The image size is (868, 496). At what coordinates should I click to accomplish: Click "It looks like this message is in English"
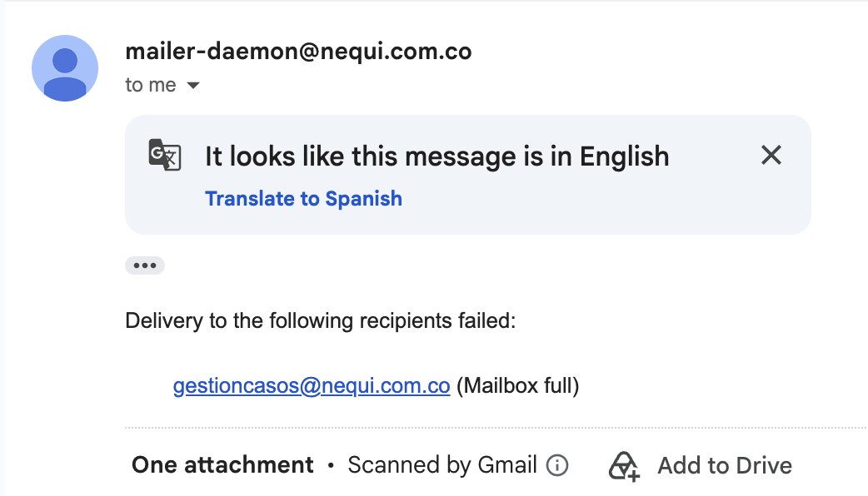pos(437,156)
